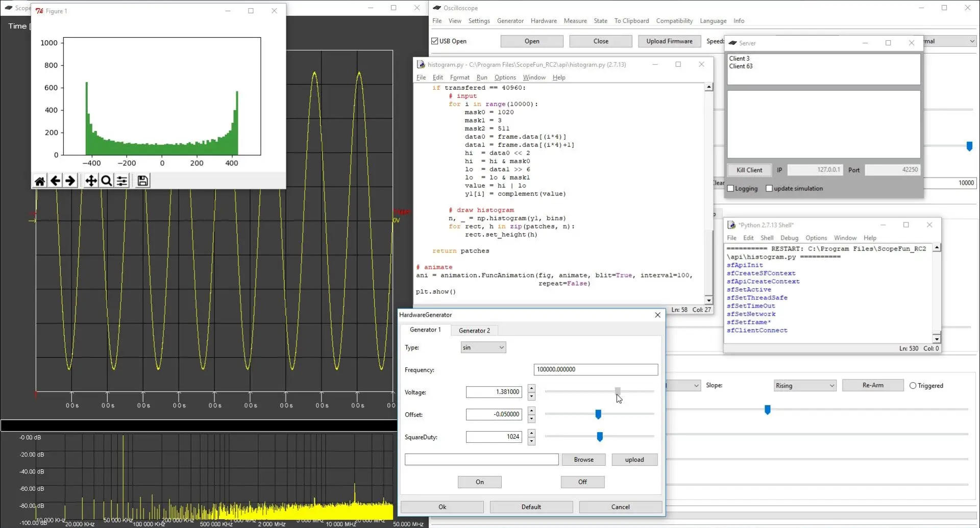
Task: Click the Offset slider handle
Action: [x=598, y=414]
